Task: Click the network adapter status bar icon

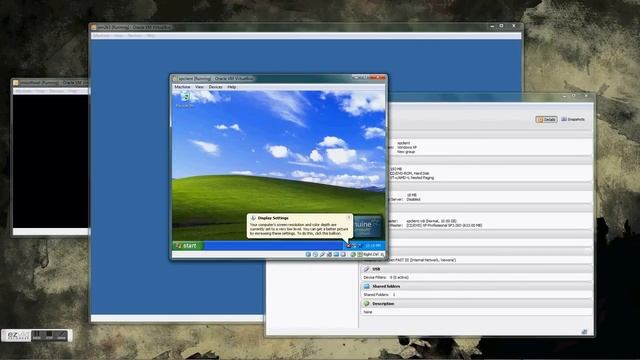Action: [x=329, y=254]
